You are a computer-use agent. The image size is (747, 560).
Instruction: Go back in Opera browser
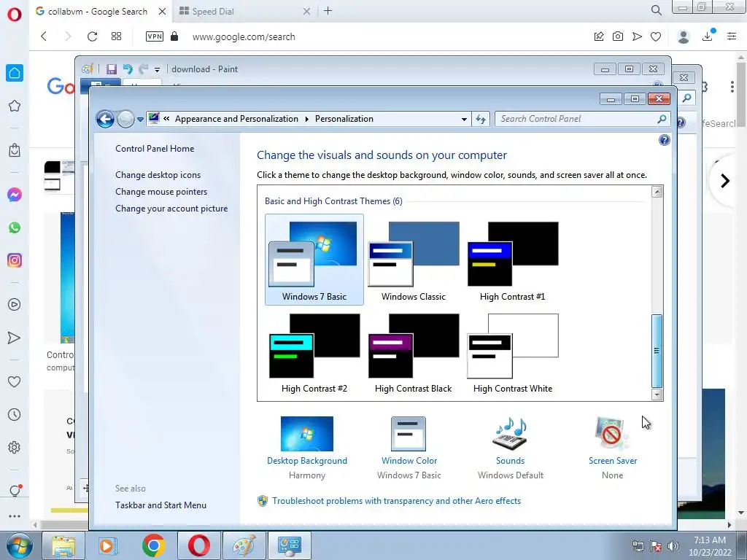point(44,36)
